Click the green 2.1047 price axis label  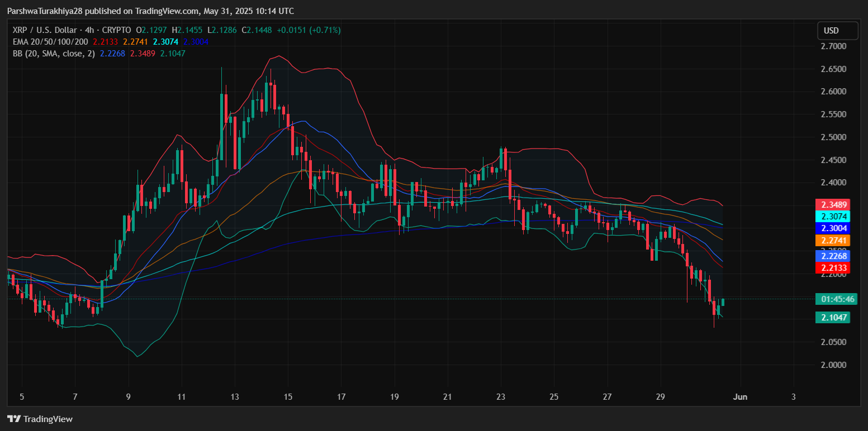(x=832, y=318)
